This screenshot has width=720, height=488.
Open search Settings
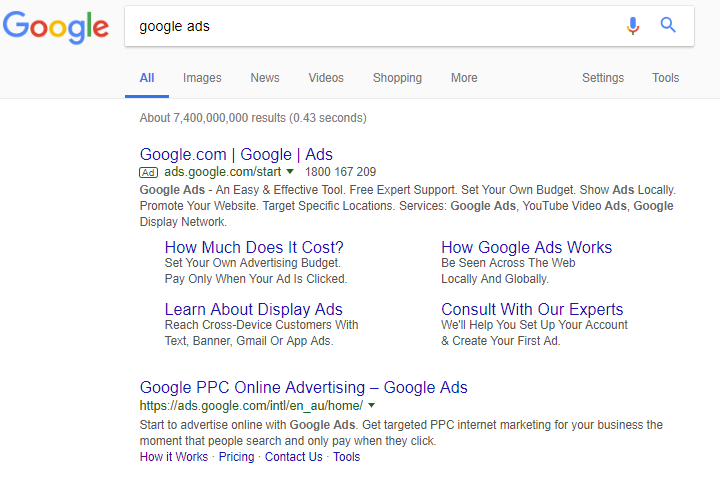pos(603,78)
